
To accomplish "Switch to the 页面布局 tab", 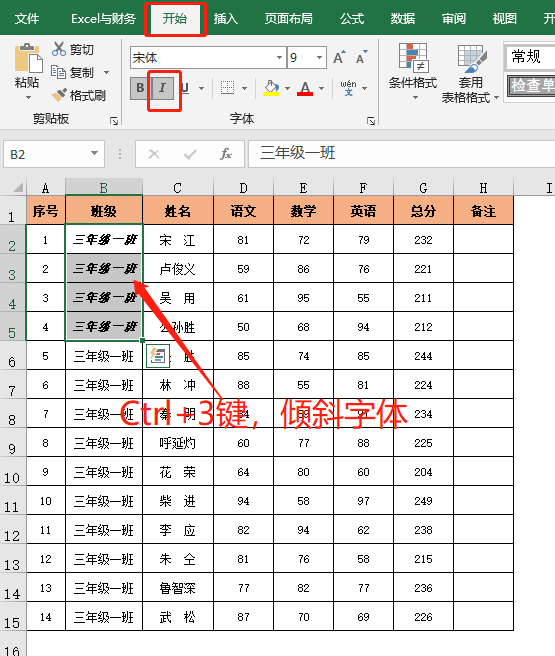I will [x=289, y=19].
